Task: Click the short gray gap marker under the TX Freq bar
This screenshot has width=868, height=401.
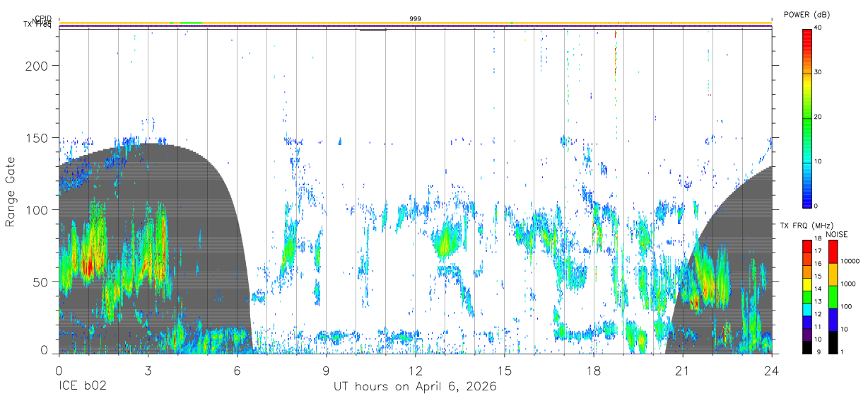Action: pos(373,30)
